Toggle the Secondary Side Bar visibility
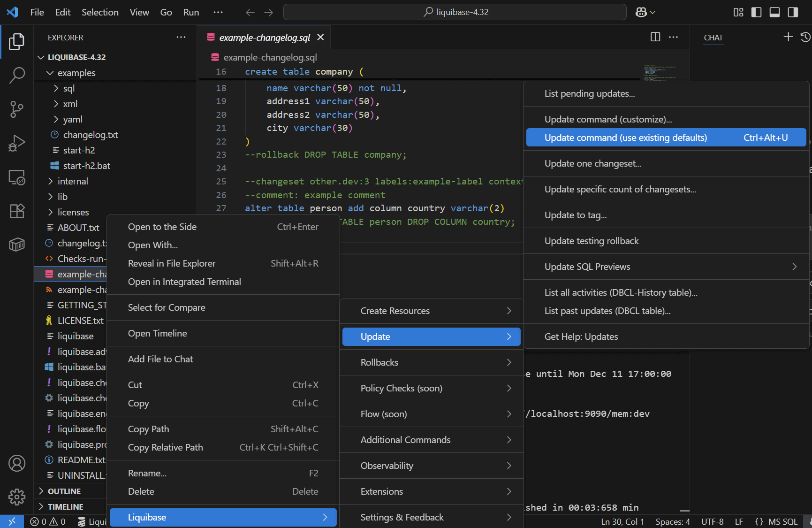Screen dimensions: 812x528 coord(793,12)
